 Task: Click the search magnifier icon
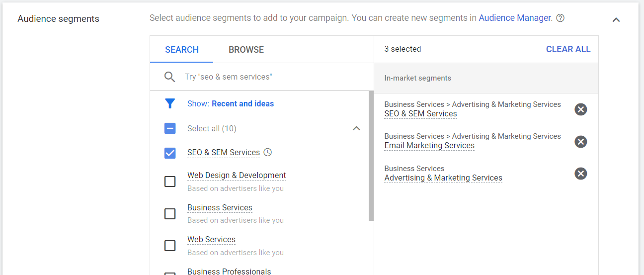[170, 77]
